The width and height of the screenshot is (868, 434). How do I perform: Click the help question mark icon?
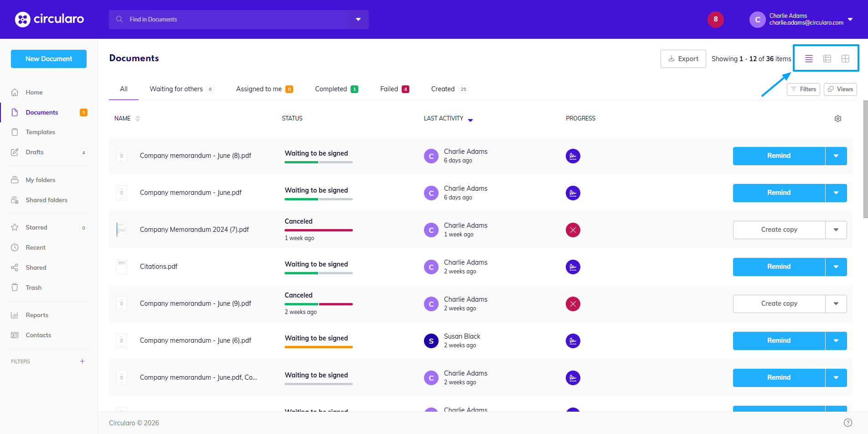pyautogui.click(x=847, y=423)
